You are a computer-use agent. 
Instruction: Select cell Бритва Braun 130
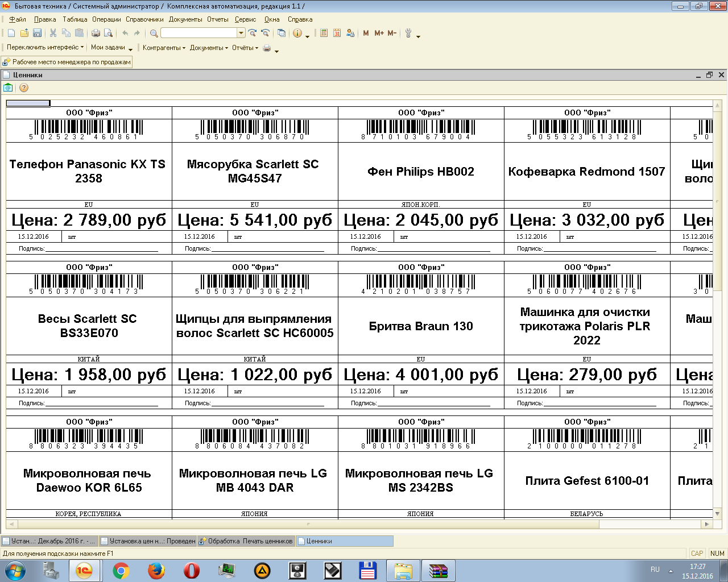(x=421, y=326)
